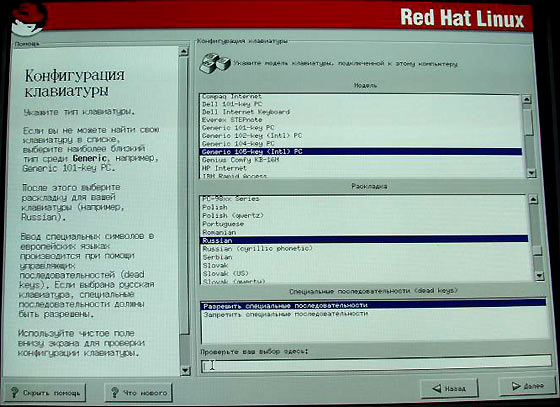Select Dell 101-key PC model

[361, 104]
